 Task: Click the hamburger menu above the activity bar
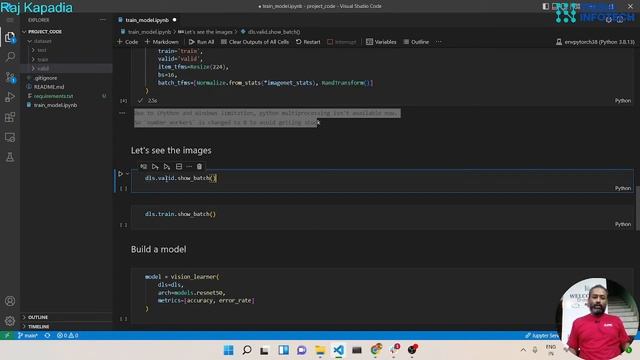pyautogui.click(x=10, y=20)
